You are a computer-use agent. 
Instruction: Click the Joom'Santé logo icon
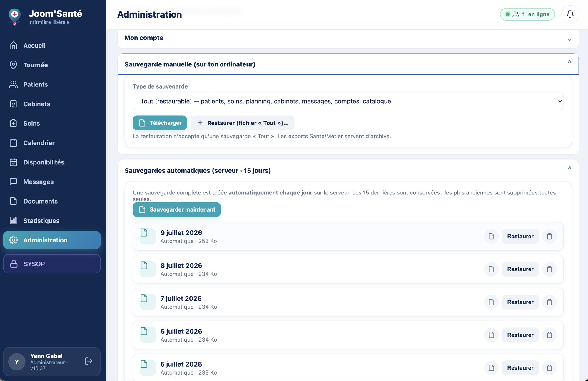click(15, 16)
